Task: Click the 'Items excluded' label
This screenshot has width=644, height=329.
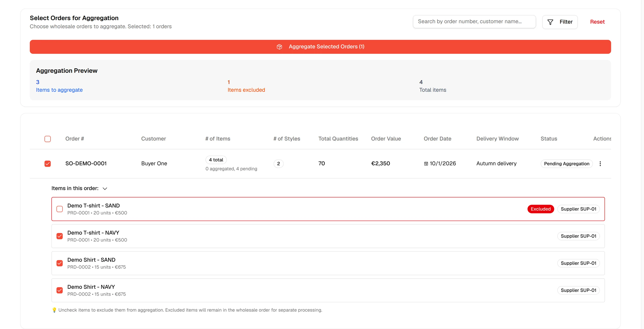Action: coord(246,90)
